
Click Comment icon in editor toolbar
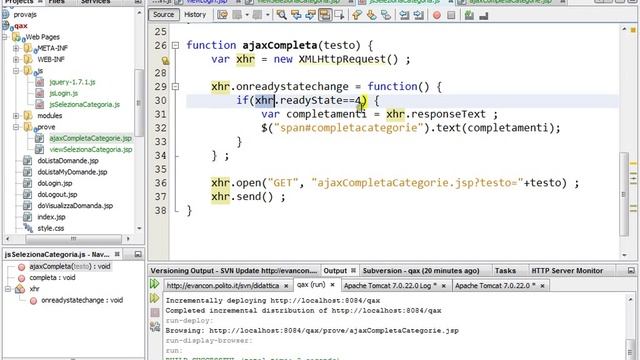469,16
